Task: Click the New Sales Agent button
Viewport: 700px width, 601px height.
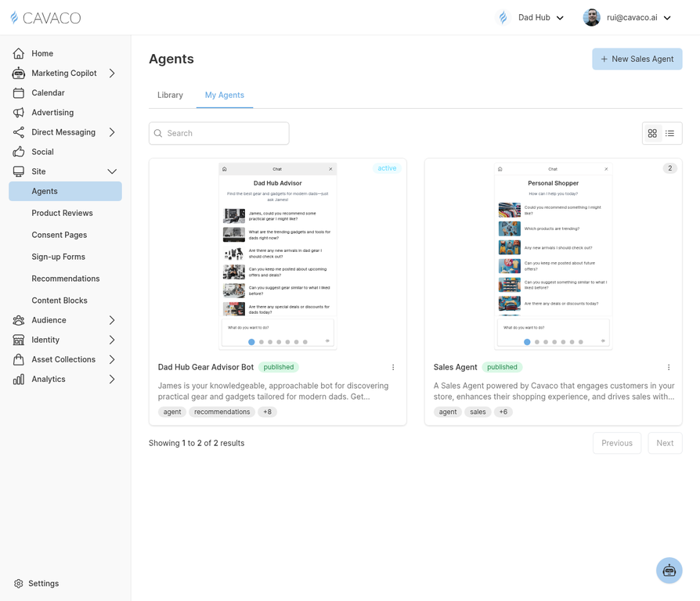Action: point(637,59)
